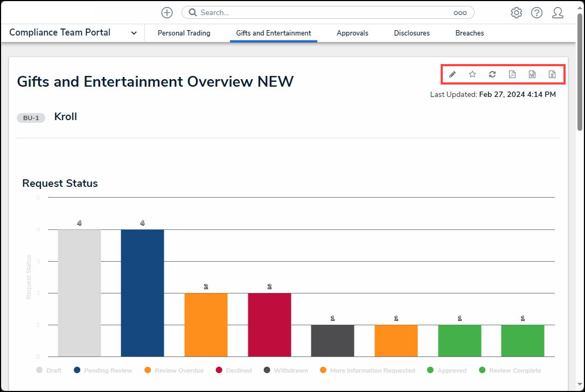Export the report to Excel
585x392 pixels.
(x=552, y=74)
